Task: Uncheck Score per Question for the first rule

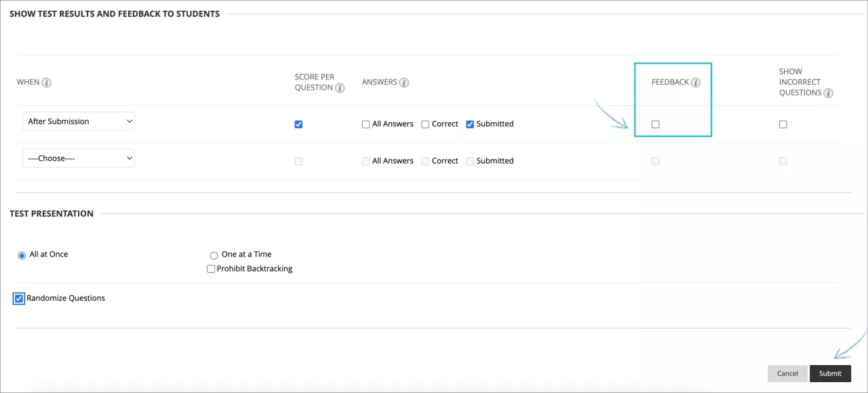Action: [298, 124]
